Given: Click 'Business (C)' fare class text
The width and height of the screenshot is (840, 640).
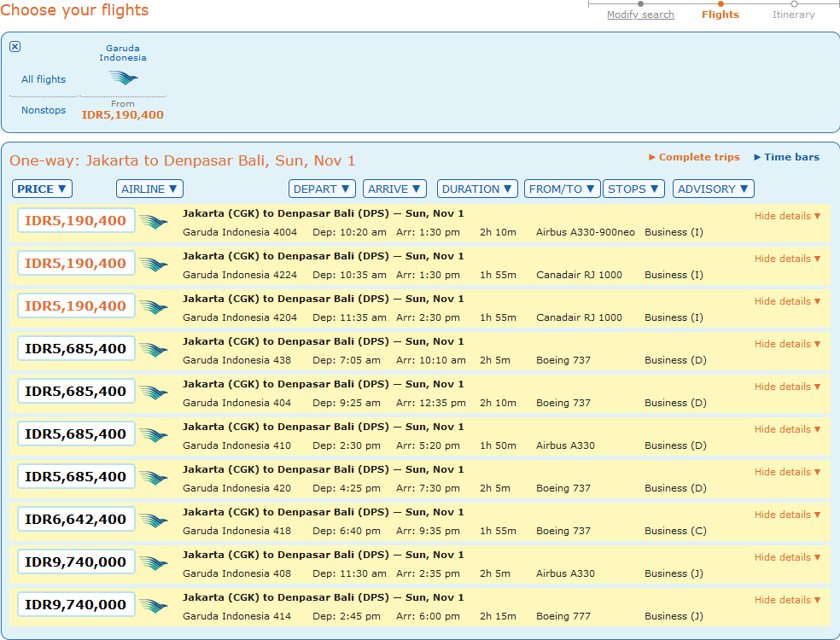Looking at the screenshot, I should click(x=675, y=531).
